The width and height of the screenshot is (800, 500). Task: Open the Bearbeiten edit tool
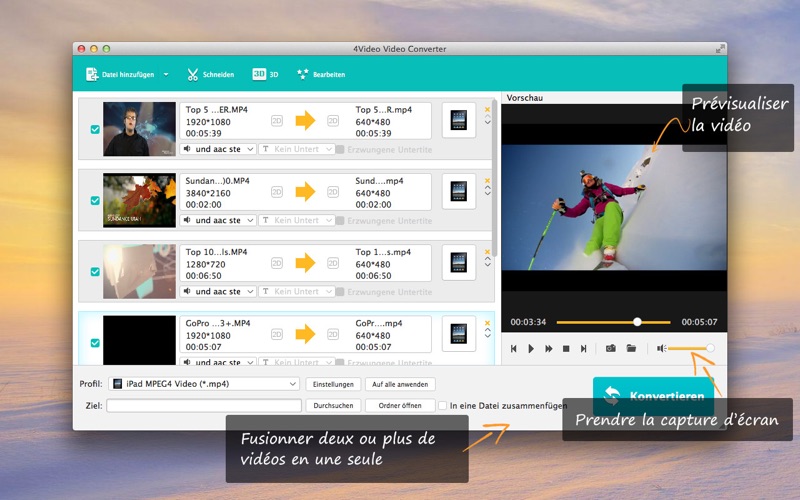321,74
